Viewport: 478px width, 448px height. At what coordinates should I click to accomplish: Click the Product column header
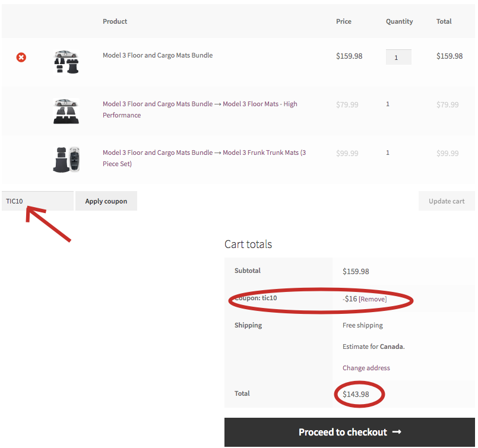115,21
